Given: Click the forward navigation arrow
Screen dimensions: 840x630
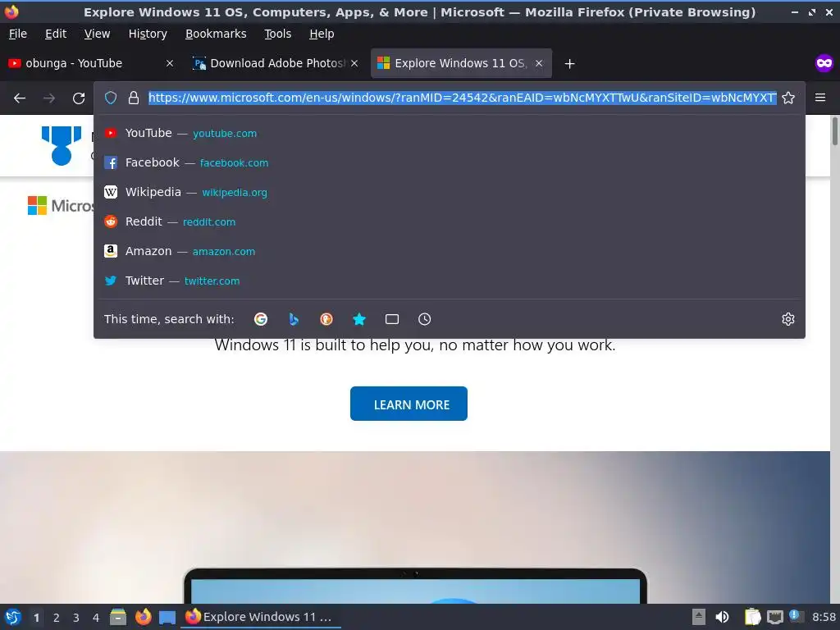Looking at the screenshot, I should [48, 98].
